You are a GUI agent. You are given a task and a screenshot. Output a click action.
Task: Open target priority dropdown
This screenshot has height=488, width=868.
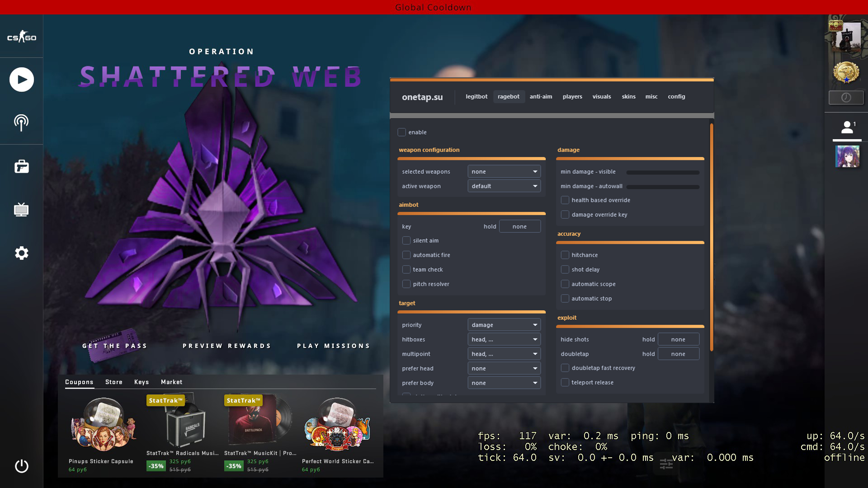coord(504,325)
